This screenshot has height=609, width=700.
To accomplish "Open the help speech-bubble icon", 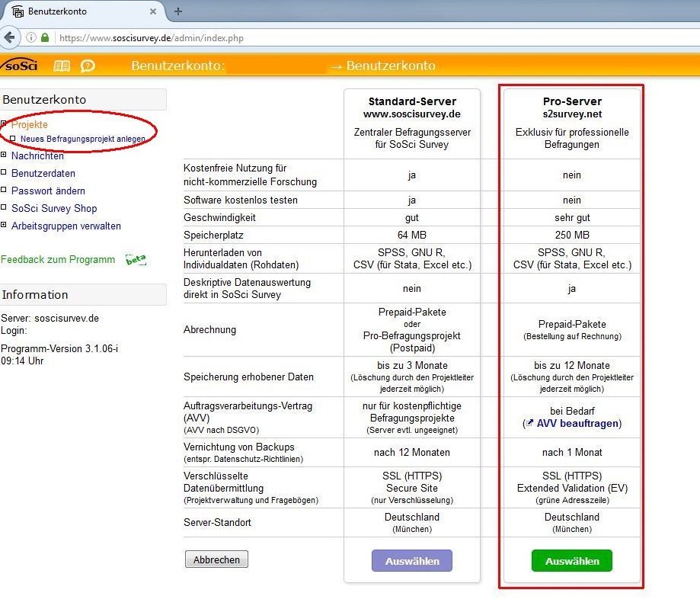I will [x=88, y=66].
